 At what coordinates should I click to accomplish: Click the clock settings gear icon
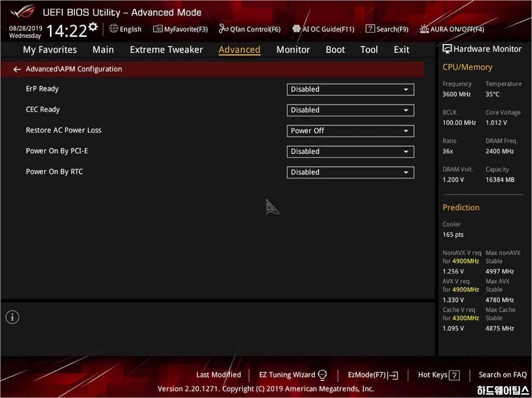coord(93,26)
